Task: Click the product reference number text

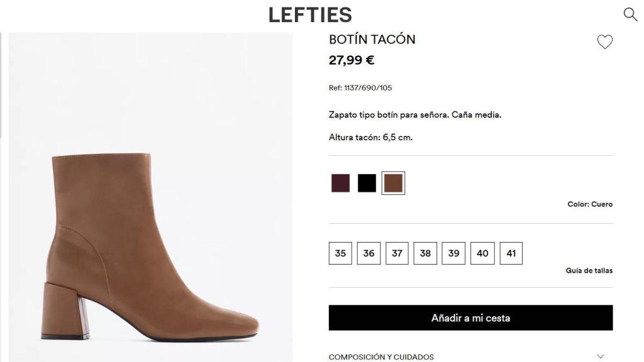Action: click(x=360, y=88)
